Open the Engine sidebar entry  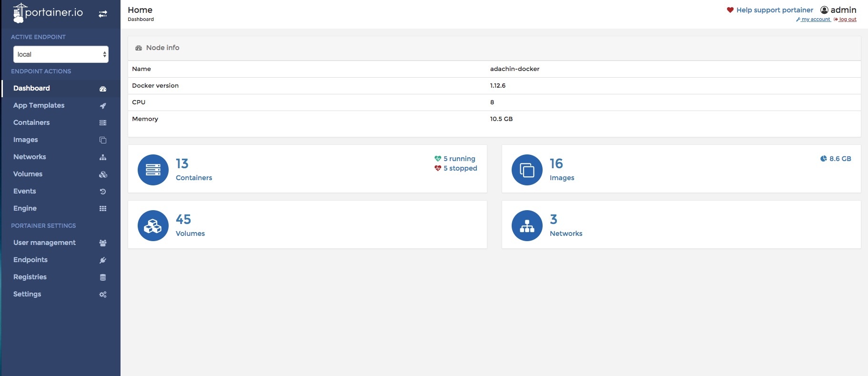[25, 208]
